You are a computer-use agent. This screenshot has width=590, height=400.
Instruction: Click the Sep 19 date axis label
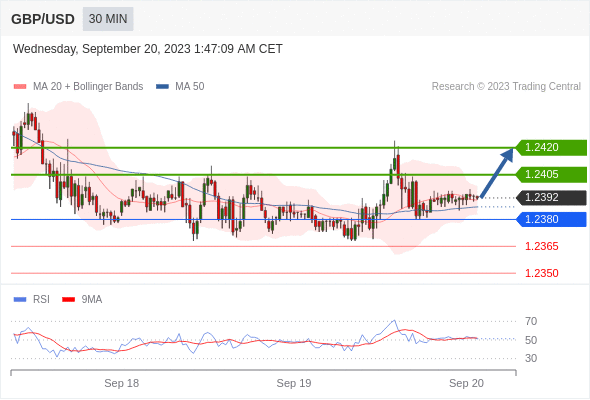click(294, 383)
